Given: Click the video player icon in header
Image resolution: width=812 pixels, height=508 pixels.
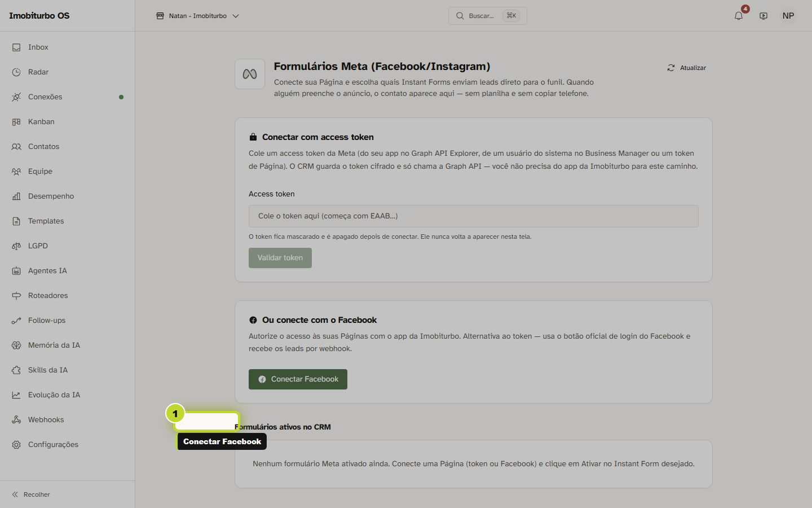Looking at the screenshot, I should point(764,16).
